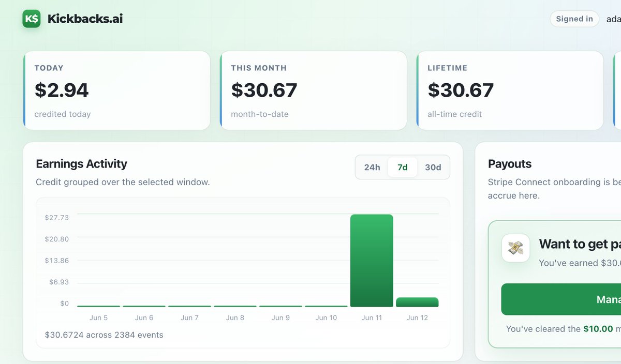The width and height of the screenshot is (621, 364).
Task: Click the $6.93 axis label
Action: (59, 282)
